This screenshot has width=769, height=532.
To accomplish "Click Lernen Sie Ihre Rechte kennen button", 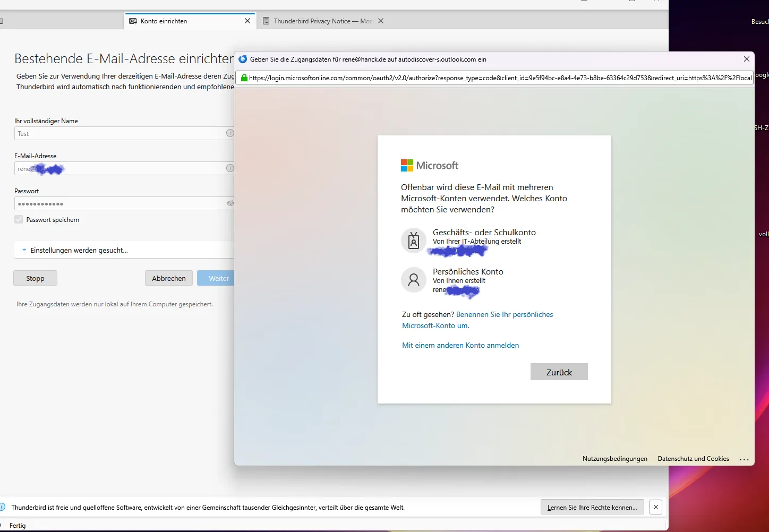I will click(592, 507).
